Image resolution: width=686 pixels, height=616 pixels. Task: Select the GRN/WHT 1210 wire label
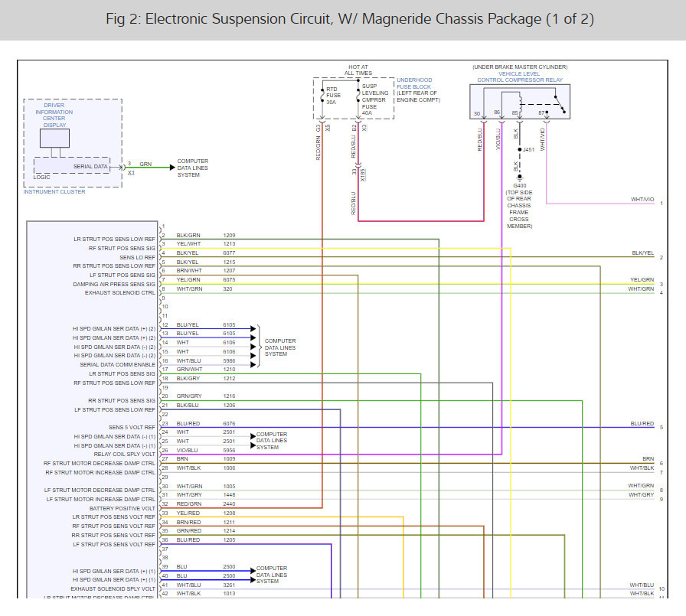(x=206, y=370)
